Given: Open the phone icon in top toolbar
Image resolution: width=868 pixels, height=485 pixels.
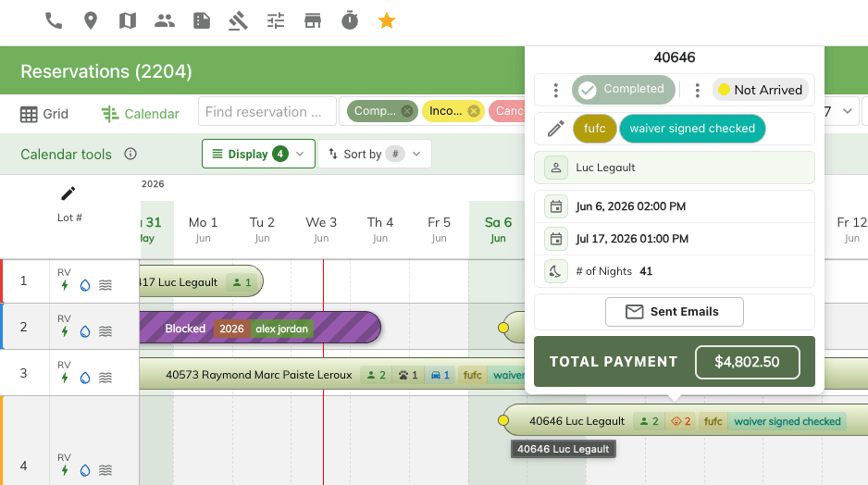Looking at the screenshot, I should point(54,21).
